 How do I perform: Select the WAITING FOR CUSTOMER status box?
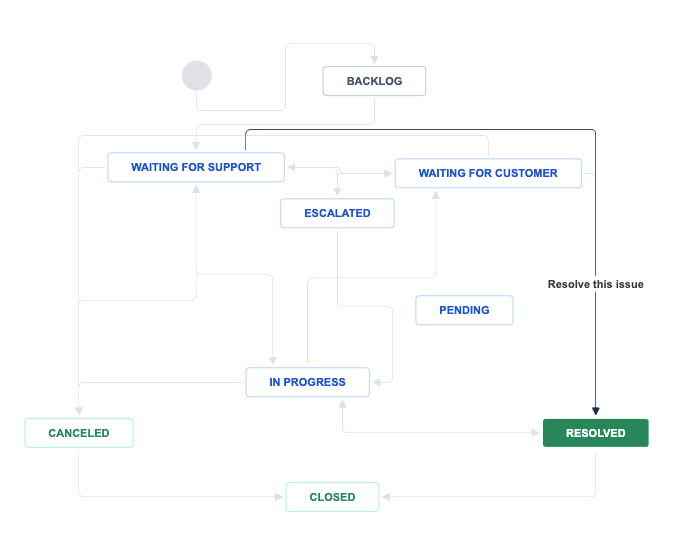(488, 173)
